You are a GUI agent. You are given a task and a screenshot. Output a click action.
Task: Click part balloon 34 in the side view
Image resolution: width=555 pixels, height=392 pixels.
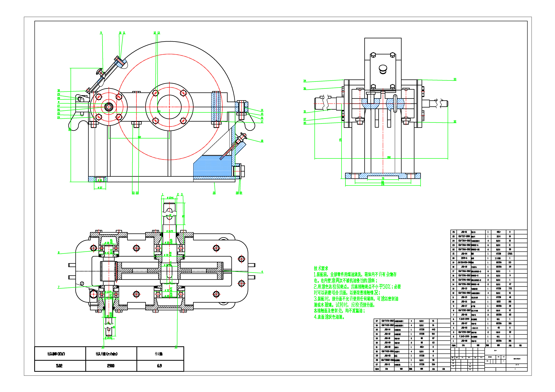tap(305, 81)
